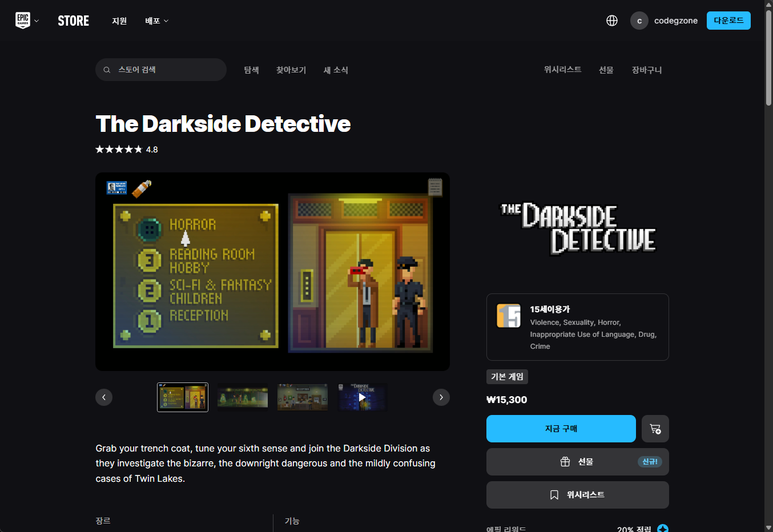The width and height of the screenshot is (773, 532).
Task: Click the gift box icon
Action: [565, 462]
